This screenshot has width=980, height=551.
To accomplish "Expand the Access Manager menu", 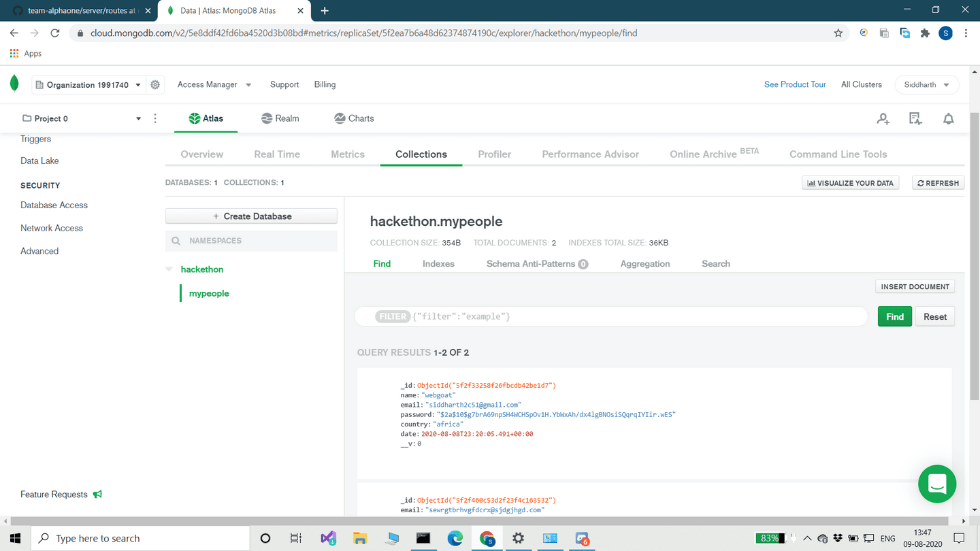I will 214,84.
